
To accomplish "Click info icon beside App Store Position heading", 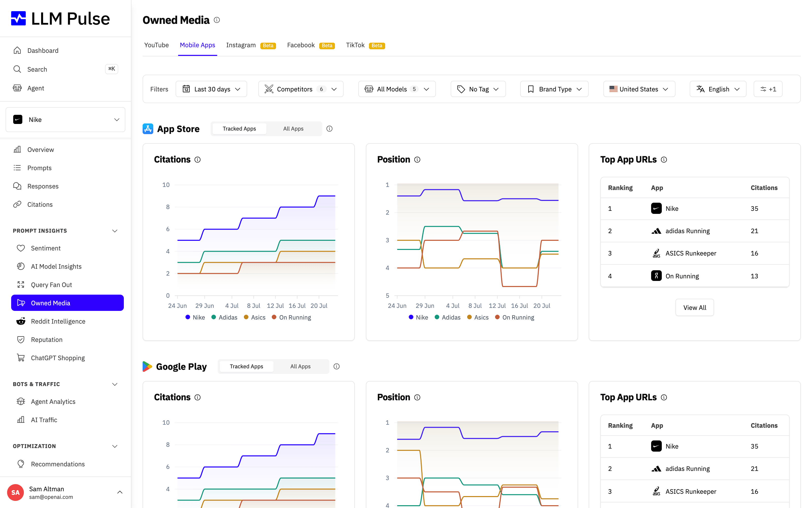I will (417, 160).
